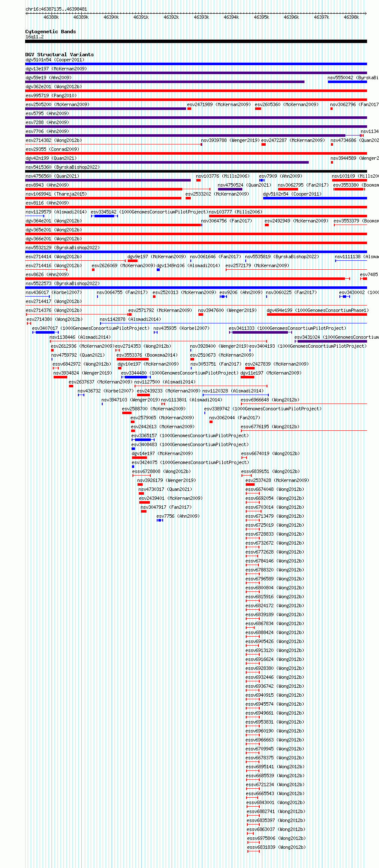Click the Cytogenetic Bands track title
The height and width of the screenshot is (868, 379).
(51, 32)
